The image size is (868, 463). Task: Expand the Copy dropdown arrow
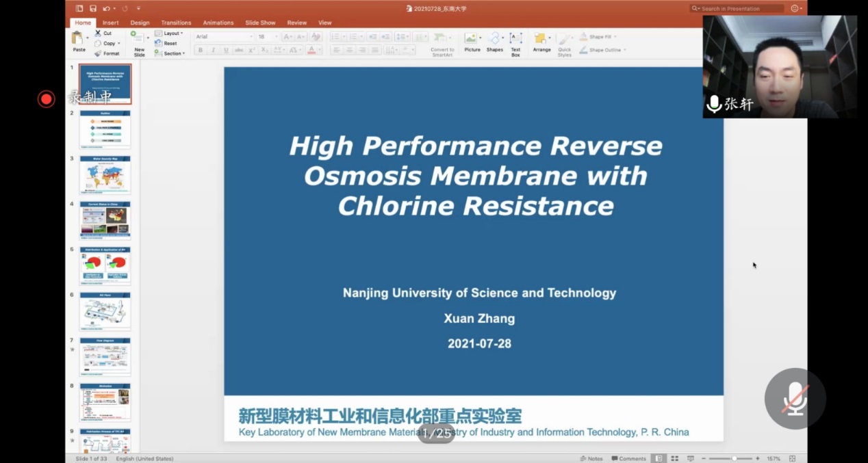(119, 43)
